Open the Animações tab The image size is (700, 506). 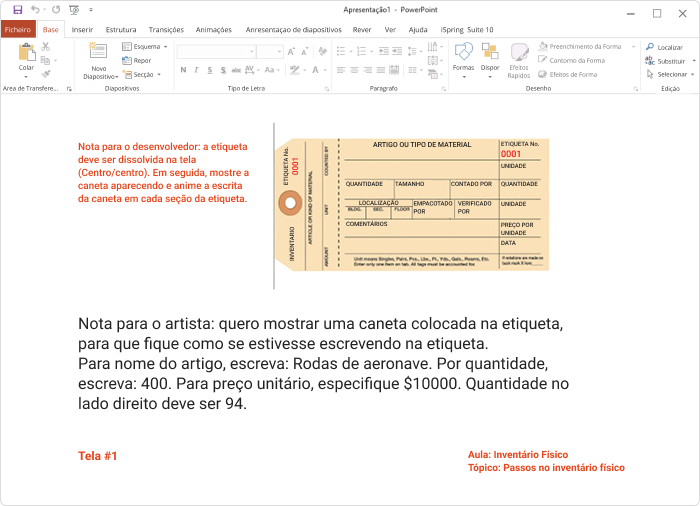point(213,29)
